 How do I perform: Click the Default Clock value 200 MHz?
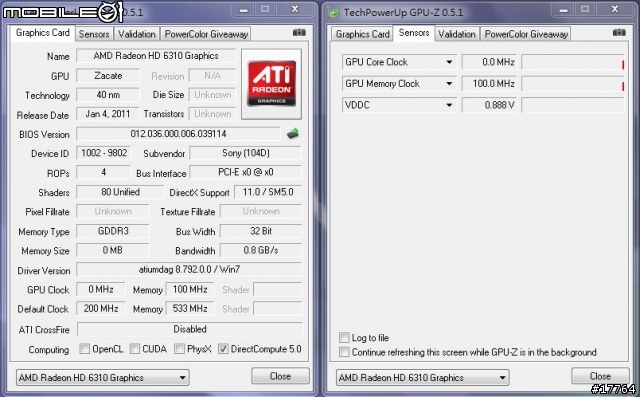(x=101, y=308)
